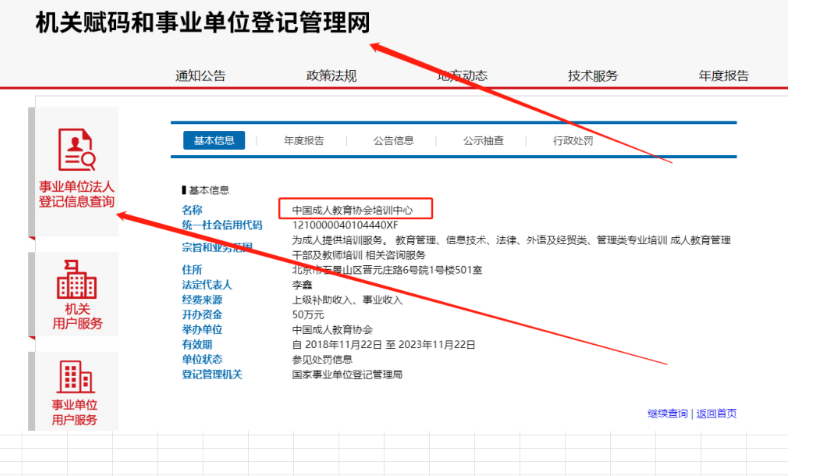This screenshot has width=838, height=476.
Task: Click the 名称 field label
Action: click(x=192, y=210)
